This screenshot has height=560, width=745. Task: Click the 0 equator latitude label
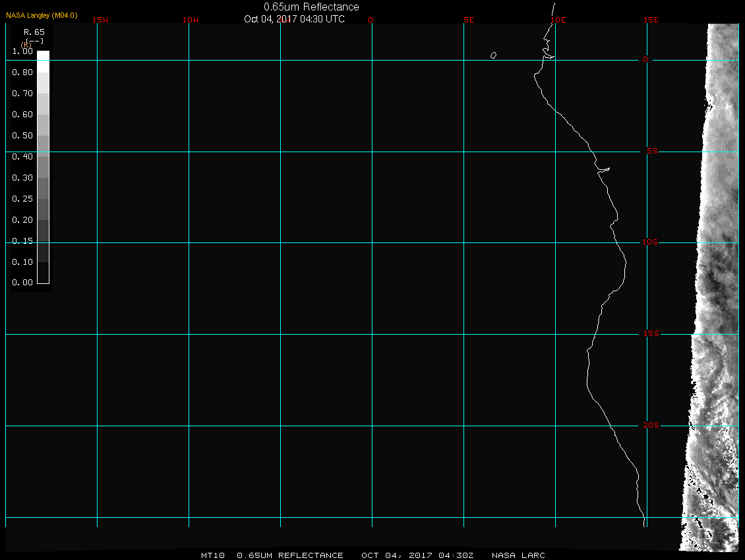tap(645, 60)
